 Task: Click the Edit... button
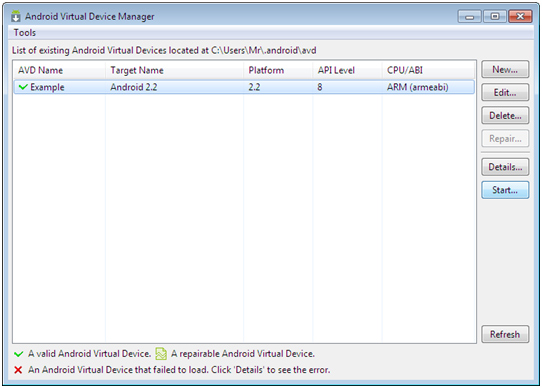(x=505, y=92)
